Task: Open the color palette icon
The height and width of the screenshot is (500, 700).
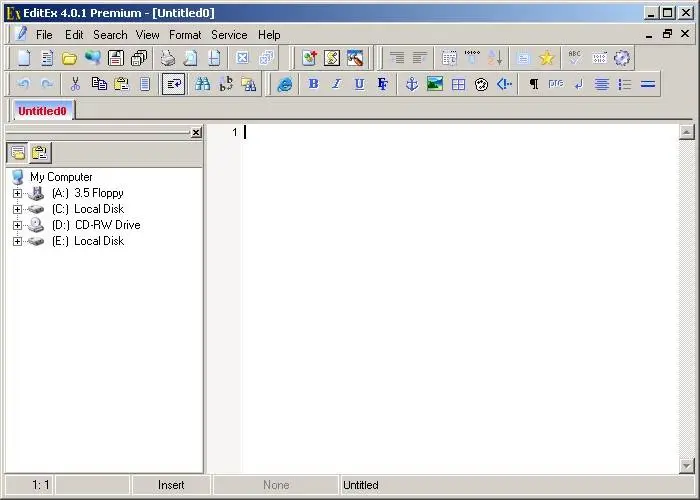Action: click(x=481, y=84)
